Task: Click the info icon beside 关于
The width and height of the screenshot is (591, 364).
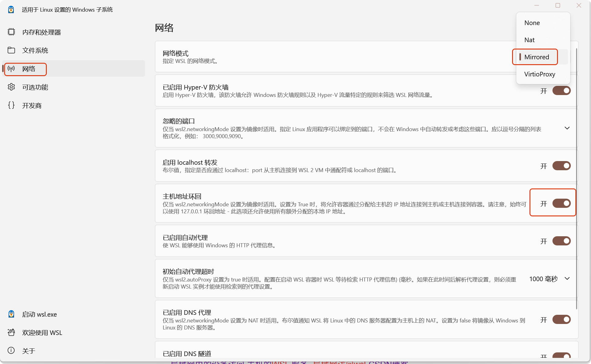Action: [x=11, y=350]
